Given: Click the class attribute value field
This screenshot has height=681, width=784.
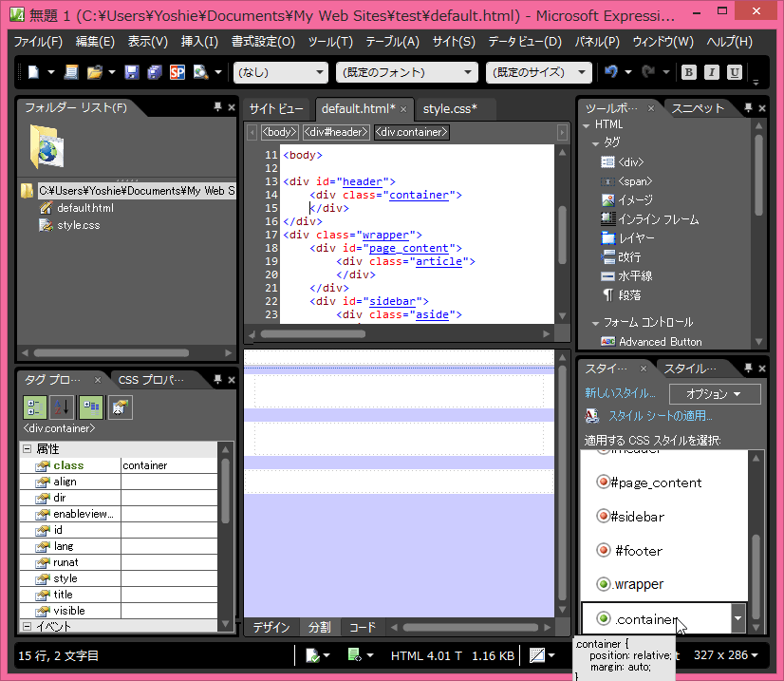Looking at the screenshot, I should point(169,465).
